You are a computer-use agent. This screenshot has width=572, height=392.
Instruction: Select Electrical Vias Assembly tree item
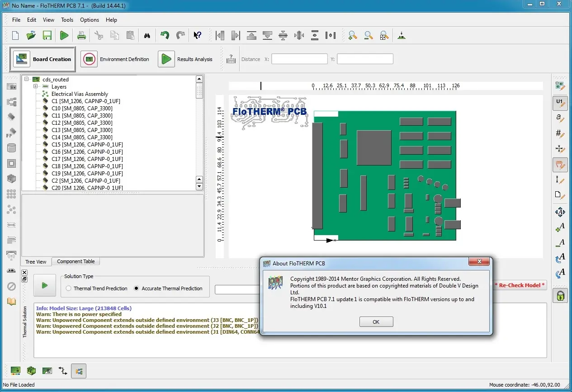[80, 94]
